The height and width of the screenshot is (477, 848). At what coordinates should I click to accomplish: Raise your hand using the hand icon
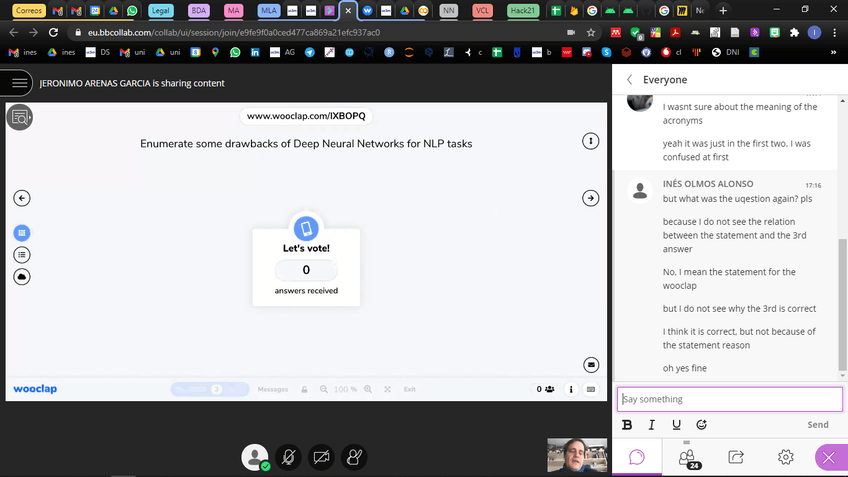354,457
